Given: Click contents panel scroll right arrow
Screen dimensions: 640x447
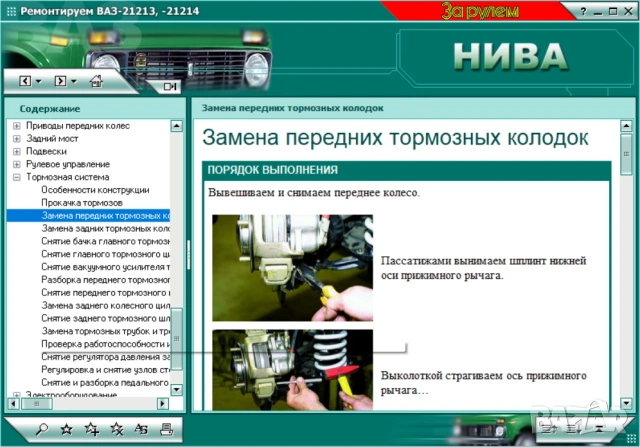Looking at the screenshot, I should coord(163,404).
